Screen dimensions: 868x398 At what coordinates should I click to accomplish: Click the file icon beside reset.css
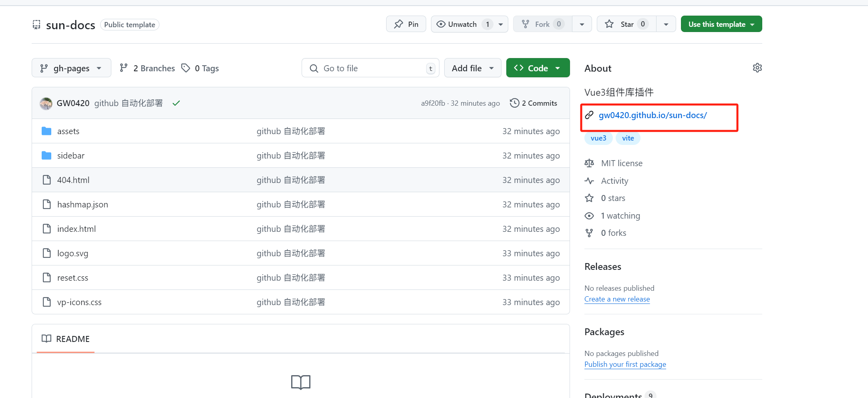coord(46,277)
